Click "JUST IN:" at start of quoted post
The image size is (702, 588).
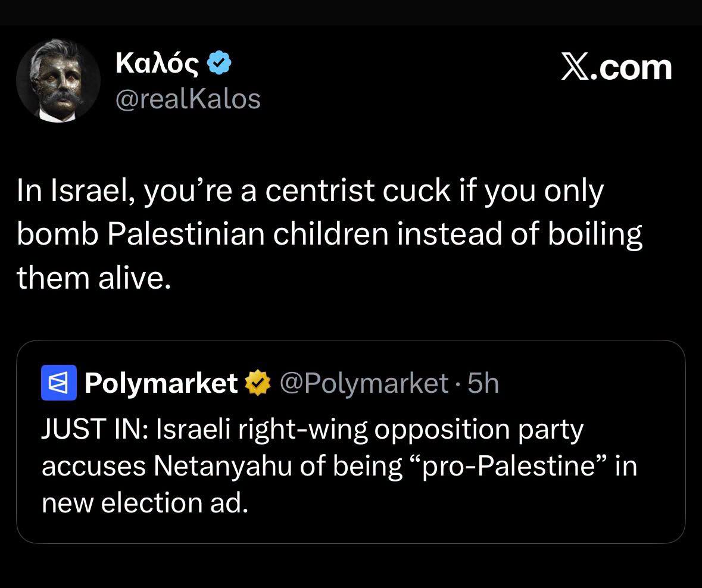[x=95, y=429]
